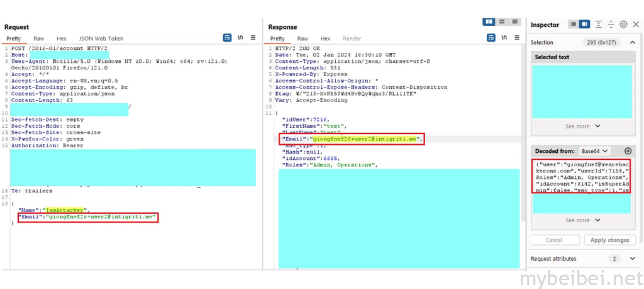Show non-printable characters (\n) in Response panel
644x289 pixels.
[504, 38]
